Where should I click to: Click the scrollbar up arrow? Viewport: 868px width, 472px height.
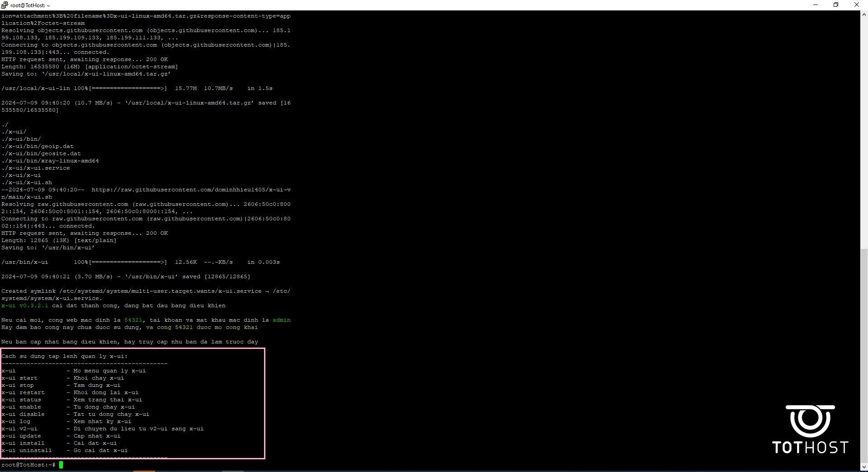pyautogui.click(x=864, y=14)
